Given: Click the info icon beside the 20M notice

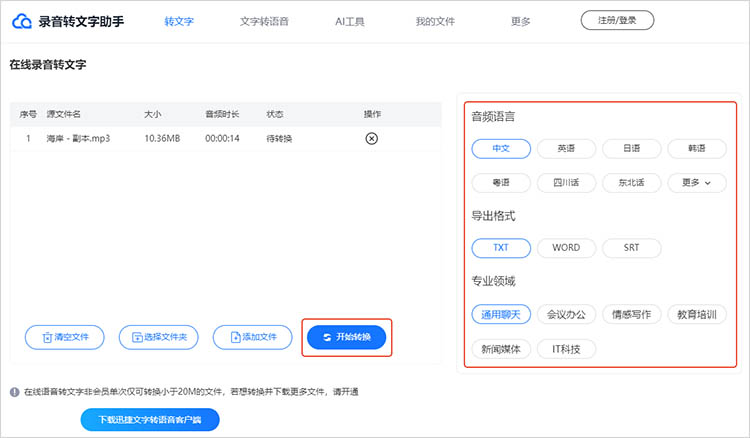Looking at the screenshot, I should [14, 392].
